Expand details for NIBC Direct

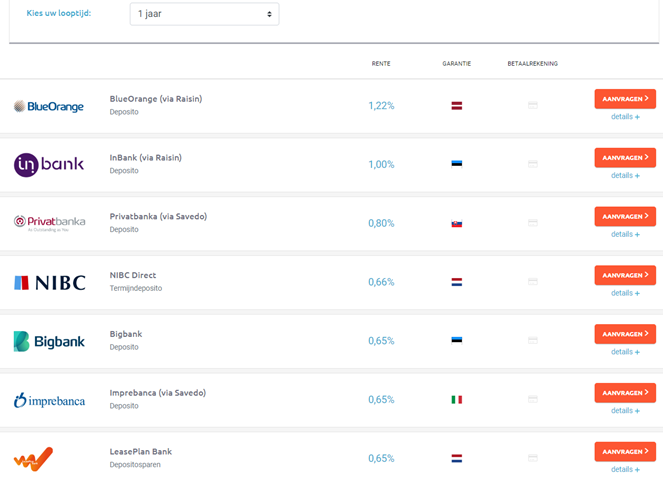(625, 293)
